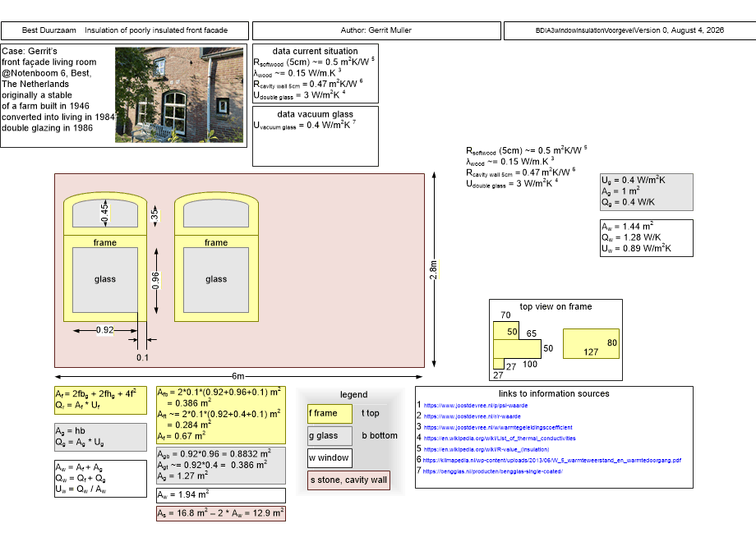Select the left window 'frame' label
The width and height of the screenshot is (756, 542).
105,242
